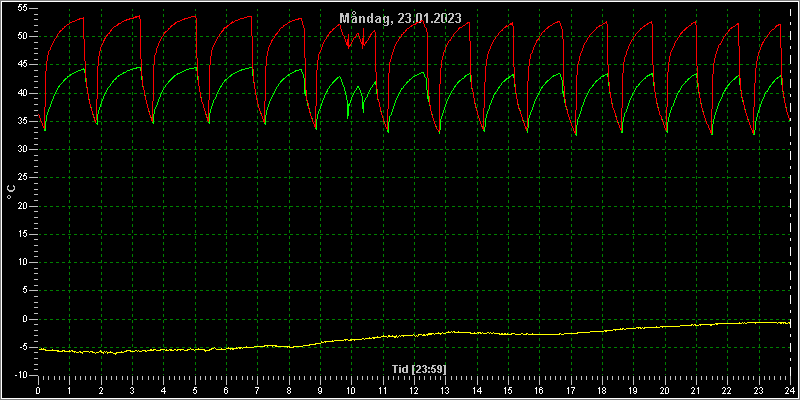Click the Tid [23:59] time label
This screenshot has width=800, height=400.
click(419, 369)
